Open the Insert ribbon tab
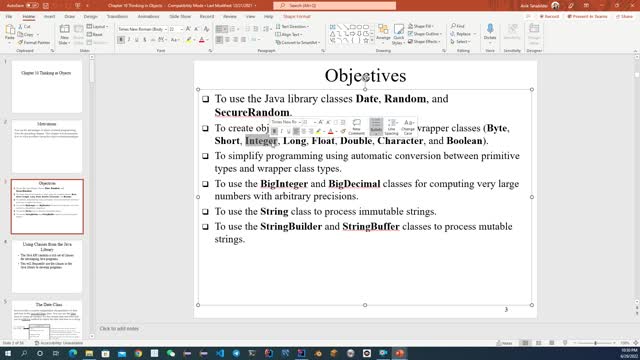This screenshot has width=640, height=360. pos(49,17)
